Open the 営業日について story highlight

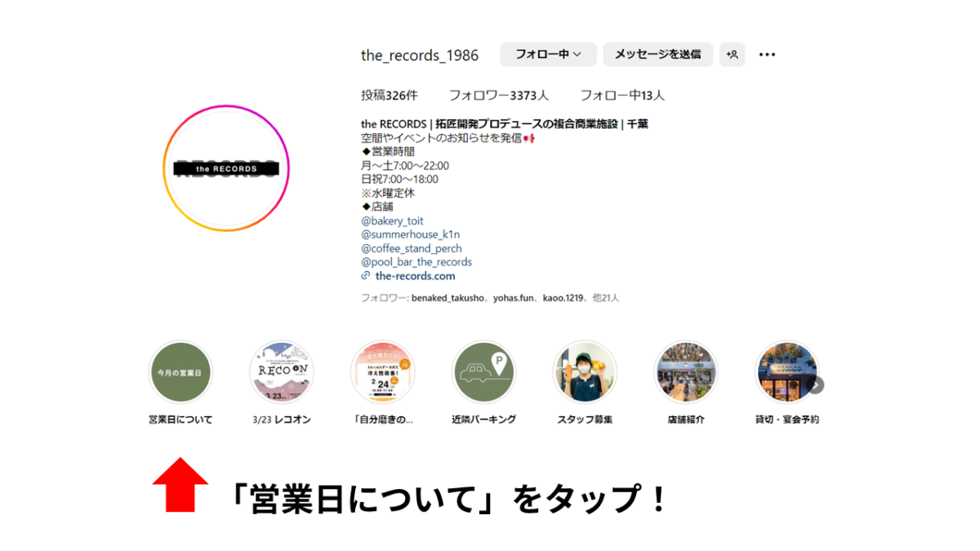[x=180, y=372]
